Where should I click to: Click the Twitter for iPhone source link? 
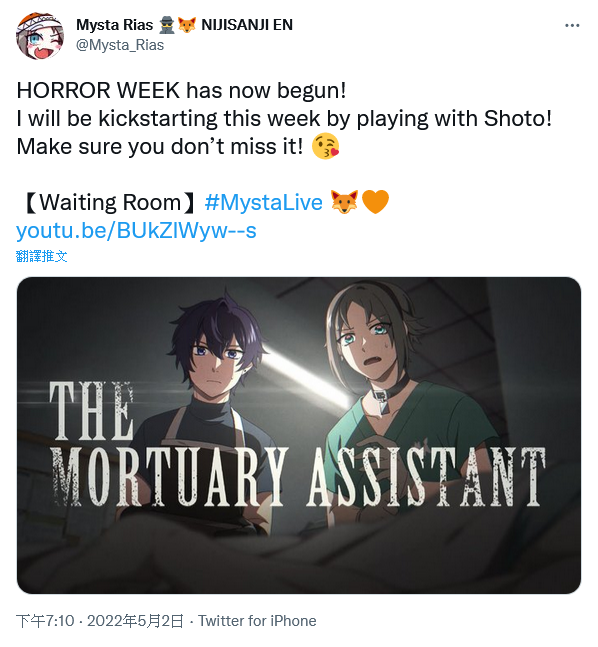click(x=257, y=621)
